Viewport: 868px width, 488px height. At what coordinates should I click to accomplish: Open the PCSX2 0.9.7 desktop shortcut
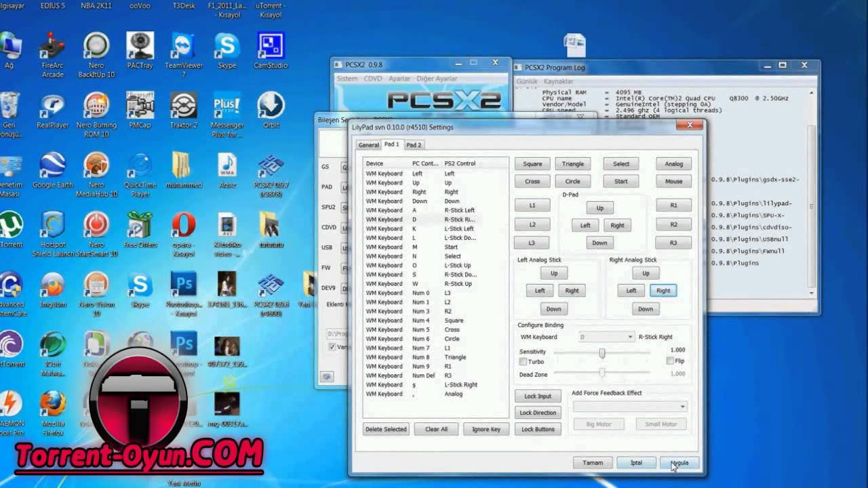coord(271,174)
